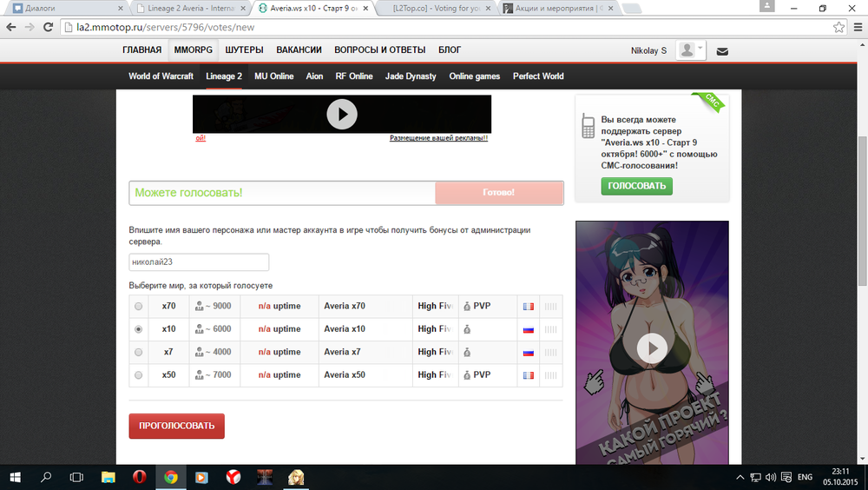Click the green ГОЛОСОВАТЬ SMS button
This screenshot has height=490, width=868.
[636, 186]
